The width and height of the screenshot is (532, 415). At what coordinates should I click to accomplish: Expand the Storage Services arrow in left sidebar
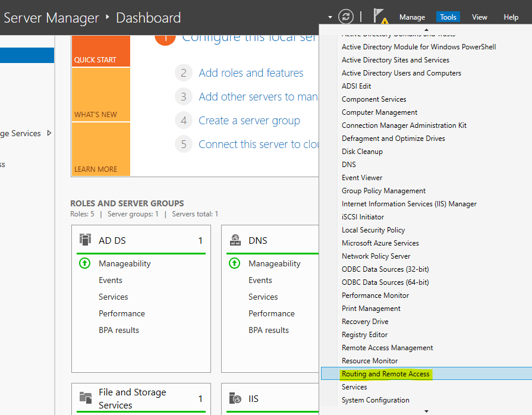click(x=49, y=133)
